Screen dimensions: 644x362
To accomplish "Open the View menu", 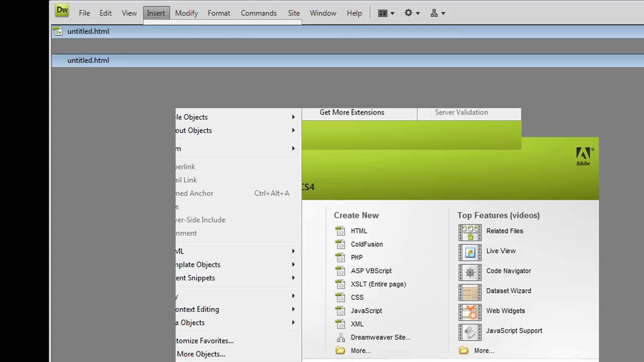I will (129, 13).
